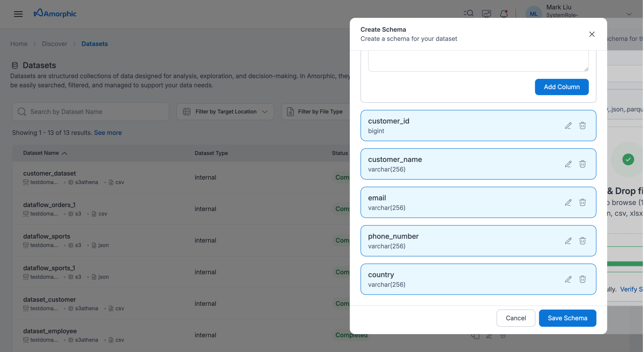644x352 pixels.
Task: Go to Home breadcrumb
Action: (x=19, y=44)
